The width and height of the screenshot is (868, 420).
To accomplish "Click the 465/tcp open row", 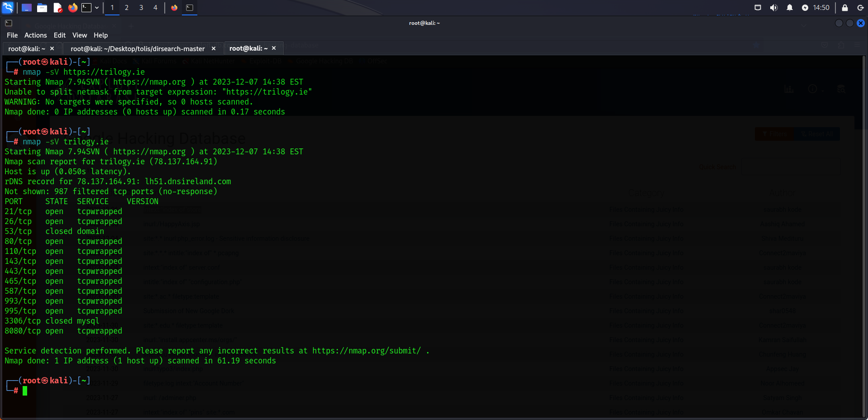I will click(63, 281).
